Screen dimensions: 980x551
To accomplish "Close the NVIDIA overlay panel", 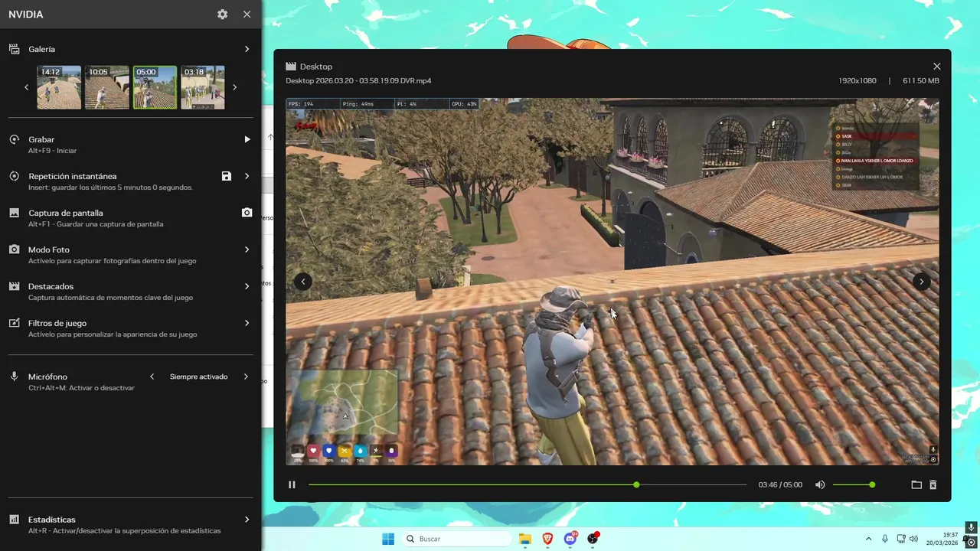I will click(x=247, y=15).
